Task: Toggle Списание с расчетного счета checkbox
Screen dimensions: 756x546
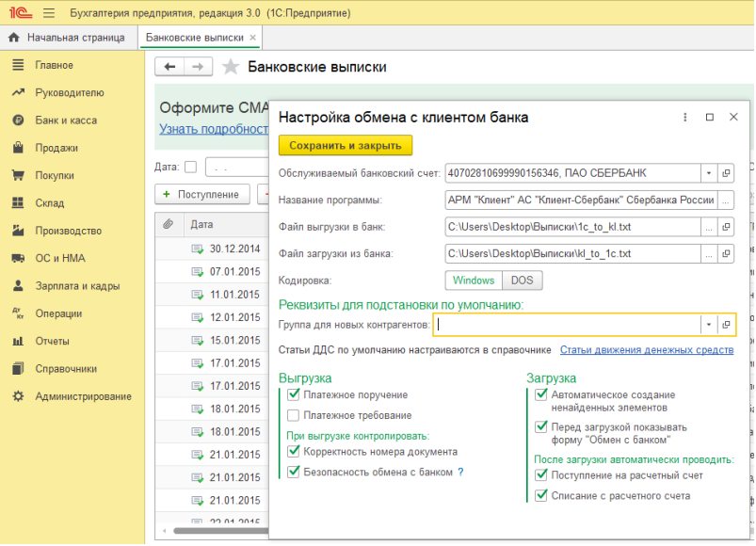Action: coord(541,496)
